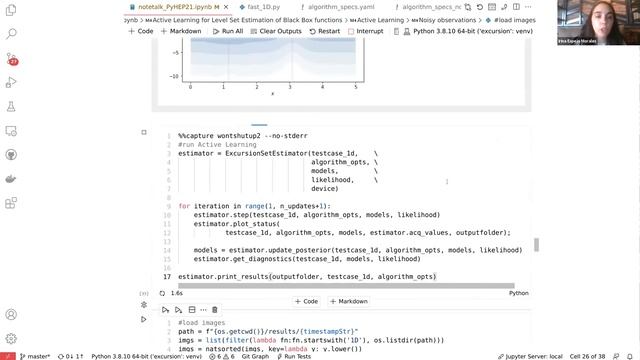This screenshot has height=360, width=640.
Task: Click the notebook outline icon beside kernel picker
Action: (x=396, y=31)
